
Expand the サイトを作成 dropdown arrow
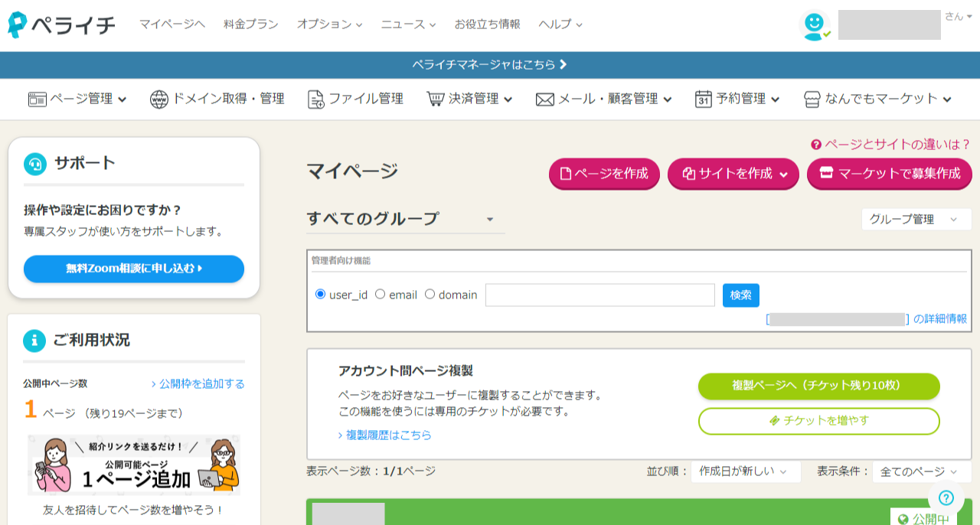coord(784,174)
